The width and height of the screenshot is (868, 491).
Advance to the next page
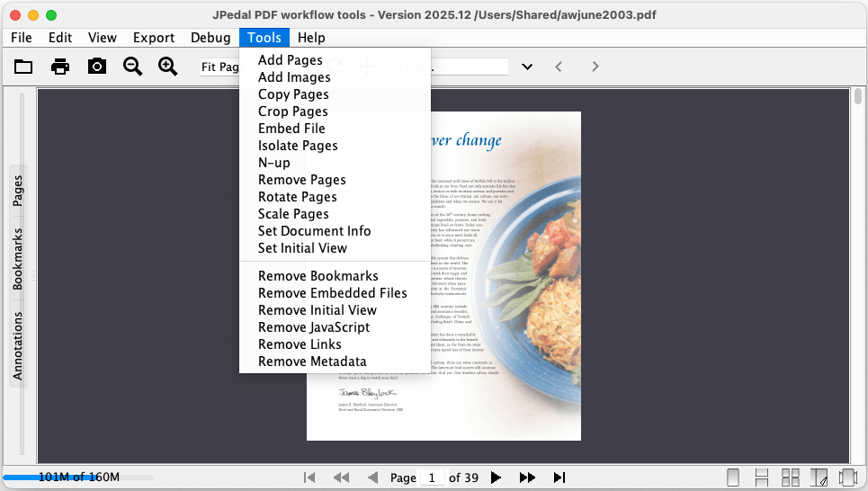(x=496, y=478)
